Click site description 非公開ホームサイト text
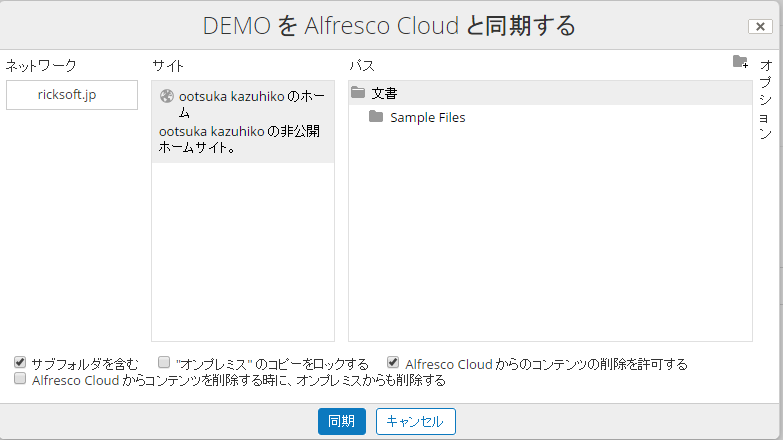783x440 pixels. click(x=239, y=139)
